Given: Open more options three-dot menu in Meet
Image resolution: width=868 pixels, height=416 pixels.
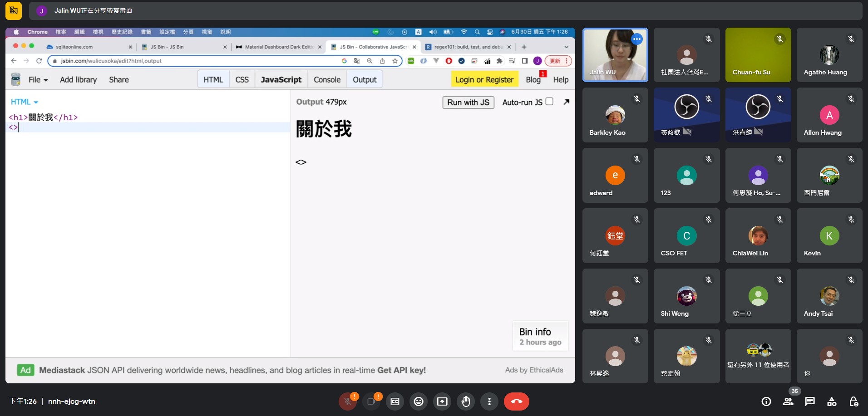Looking at the screenshot, I should coord(489,401).
